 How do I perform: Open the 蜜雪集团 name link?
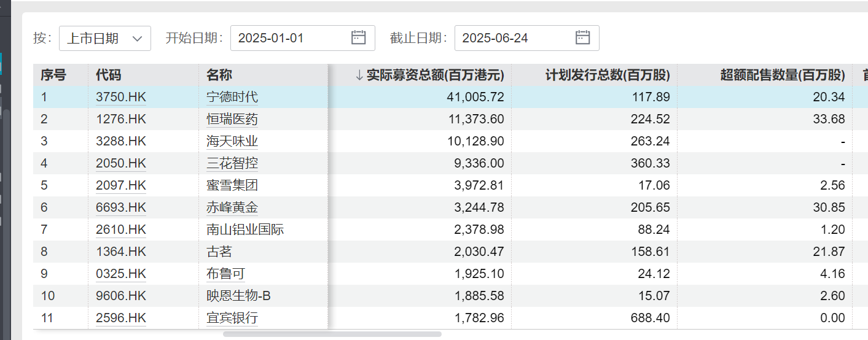coord(232,185)
